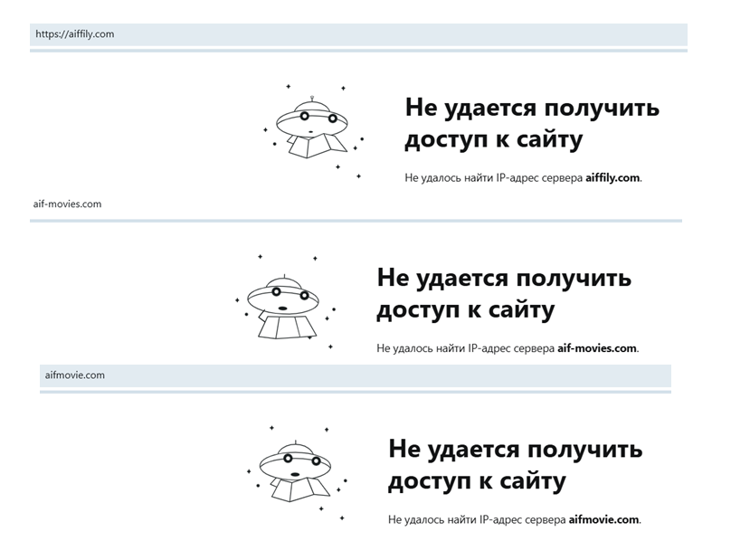Screen dimensions: 731x560
Task: Click the aifmovie.com address bar
Action: [355, 375]
